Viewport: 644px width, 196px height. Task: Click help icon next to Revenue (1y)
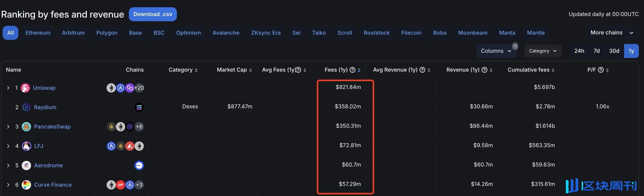[484, 70]
